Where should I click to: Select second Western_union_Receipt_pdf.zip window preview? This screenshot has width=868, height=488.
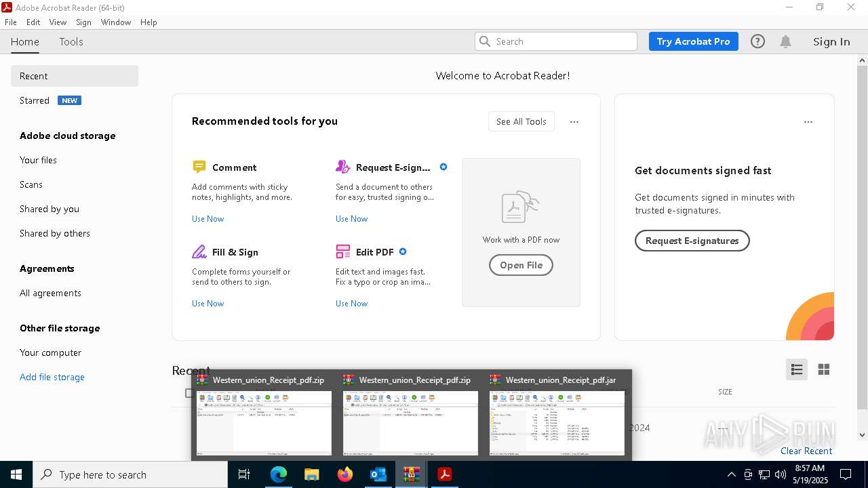coord(410,415)
